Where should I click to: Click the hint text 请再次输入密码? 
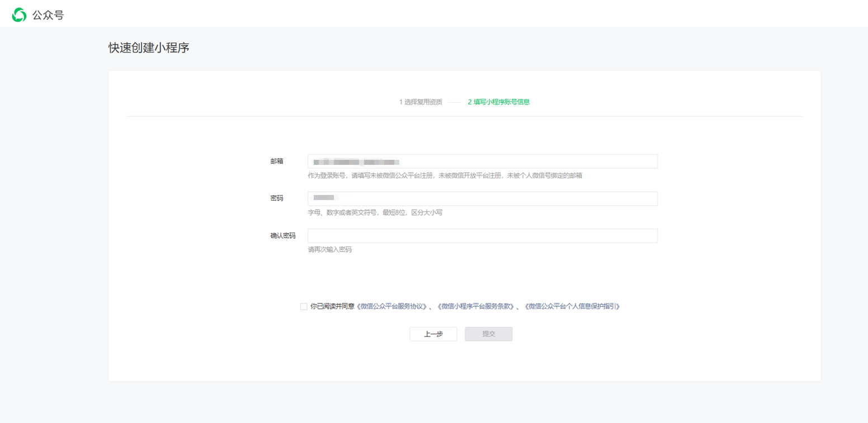330,250
